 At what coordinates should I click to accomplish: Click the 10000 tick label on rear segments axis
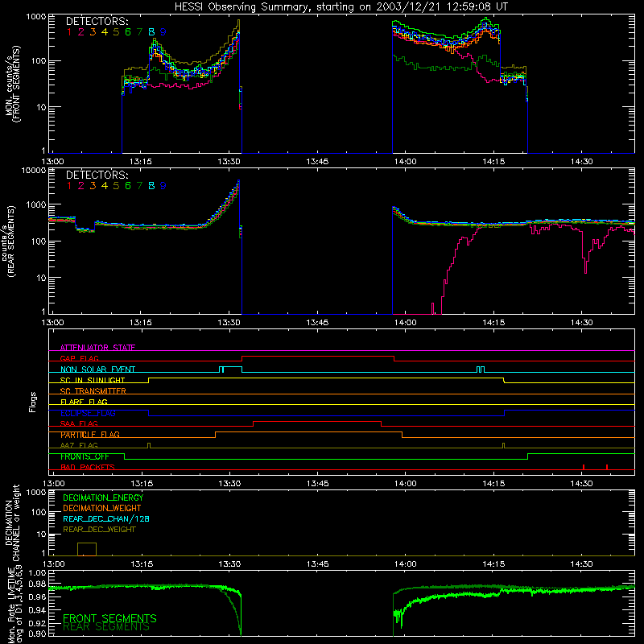click(x=34, y=171)
